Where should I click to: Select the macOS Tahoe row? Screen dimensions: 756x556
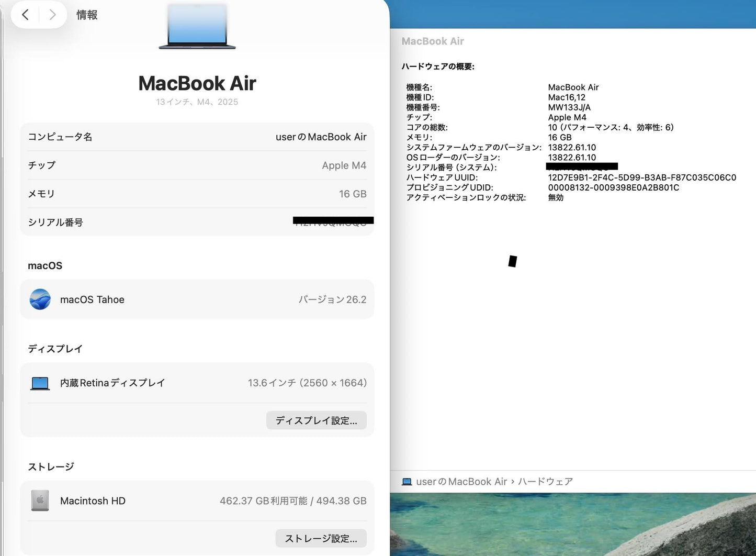click(197, 299)
